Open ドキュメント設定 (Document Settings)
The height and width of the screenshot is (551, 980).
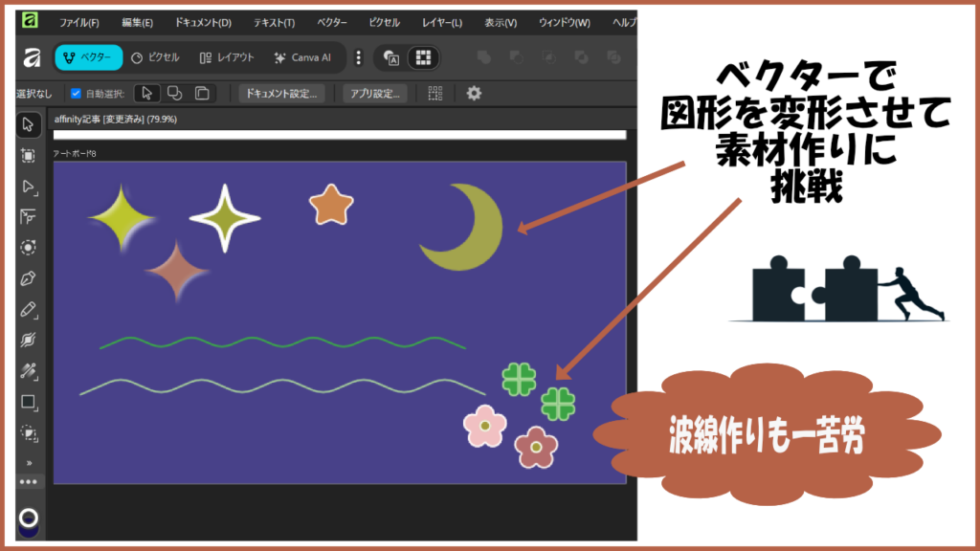[279, 94]
